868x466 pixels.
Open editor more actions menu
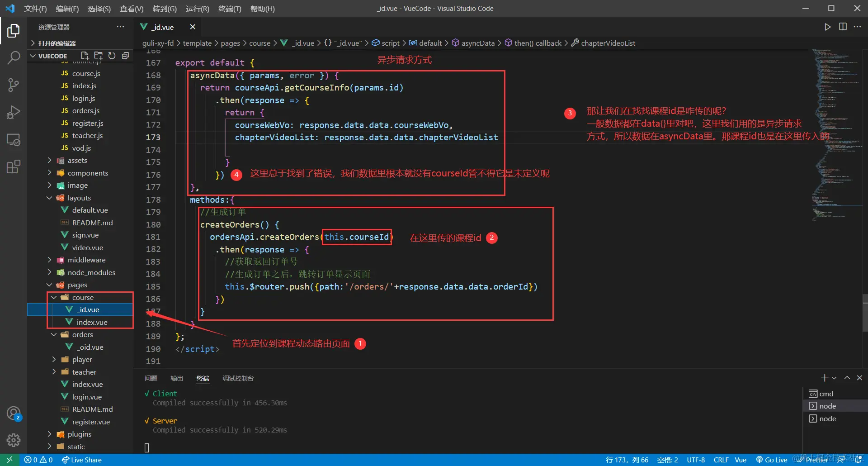pyautogui.click(x=857, y=27)
